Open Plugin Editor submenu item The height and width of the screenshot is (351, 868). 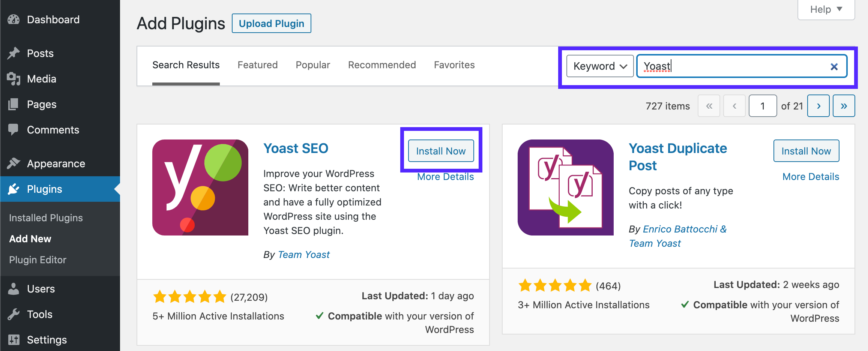point(38,260)
